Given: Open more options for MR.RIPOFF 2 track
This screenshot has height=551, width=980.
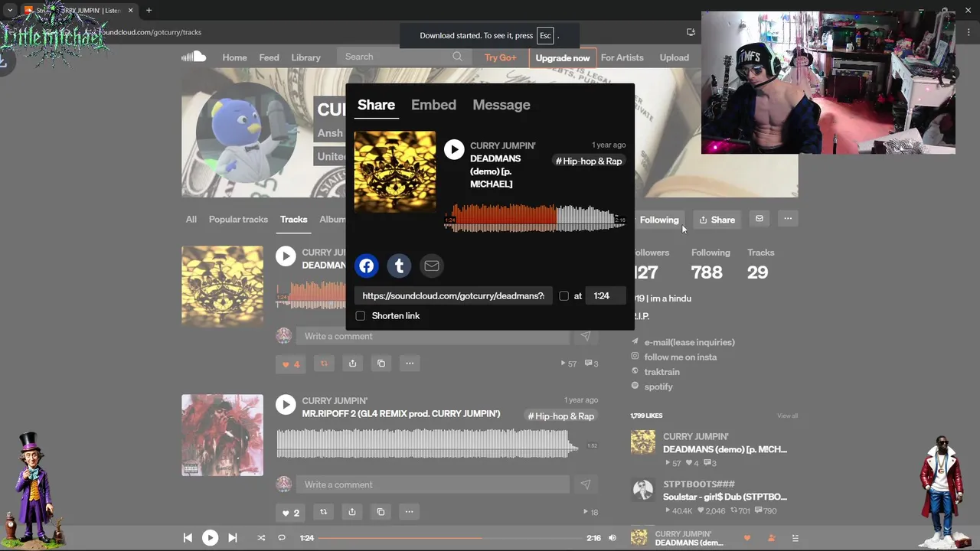Looking at the screenshot, I should pyautogui.click(x=409, y=512).
